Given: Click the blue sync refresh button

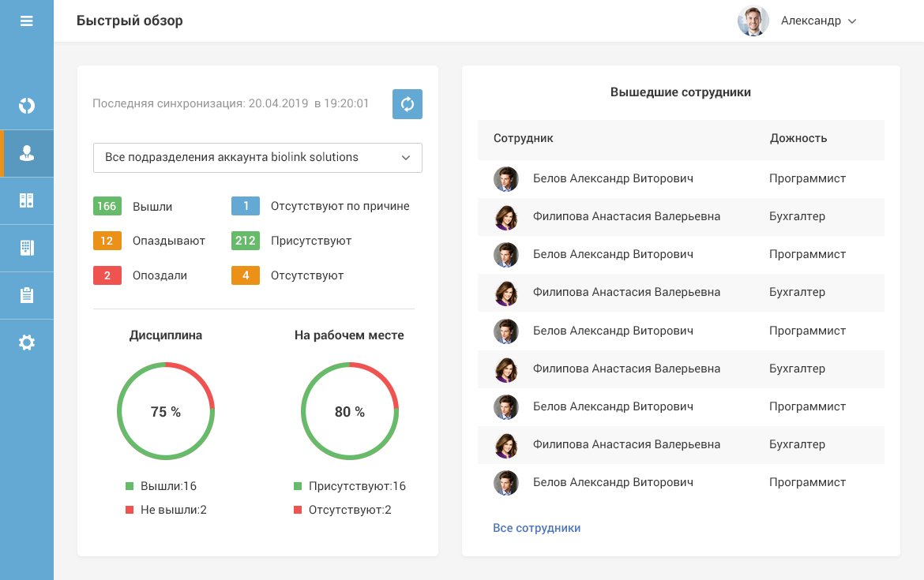Looking at the screenshot, I should tap(408, 104).
